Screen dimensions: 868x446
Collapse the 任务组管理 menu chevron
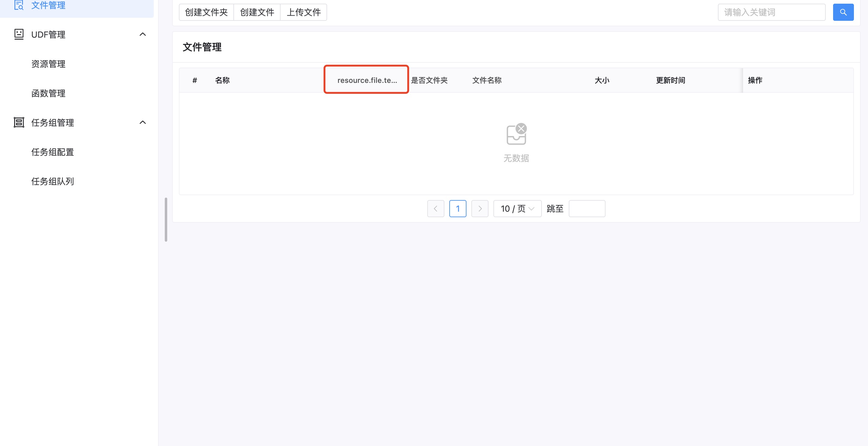pyautogui.click(x=142, y=123)
